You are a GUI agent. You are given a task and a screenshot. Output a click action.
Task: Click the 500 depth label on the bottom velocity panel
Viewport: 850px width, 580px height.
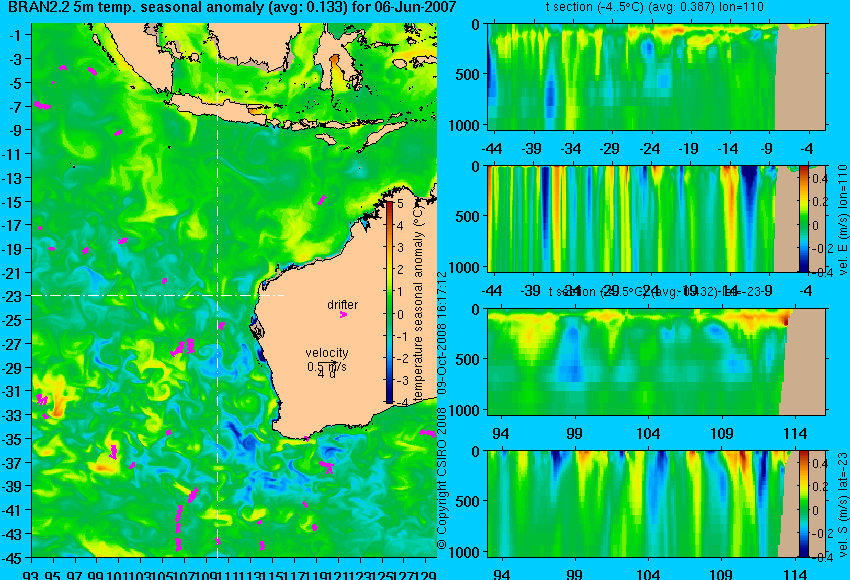468,501
